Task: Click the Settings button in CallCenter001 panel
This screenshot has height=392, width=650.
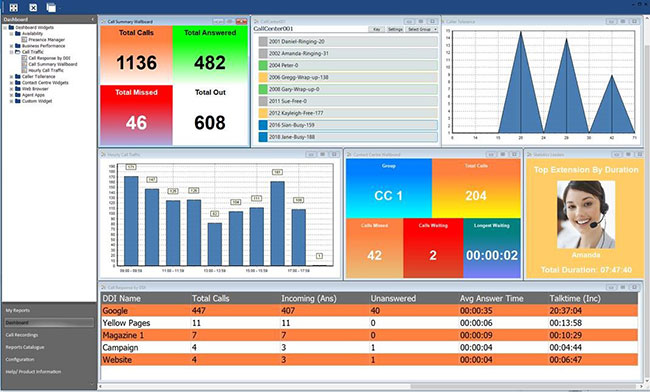Action: point(395,29)
